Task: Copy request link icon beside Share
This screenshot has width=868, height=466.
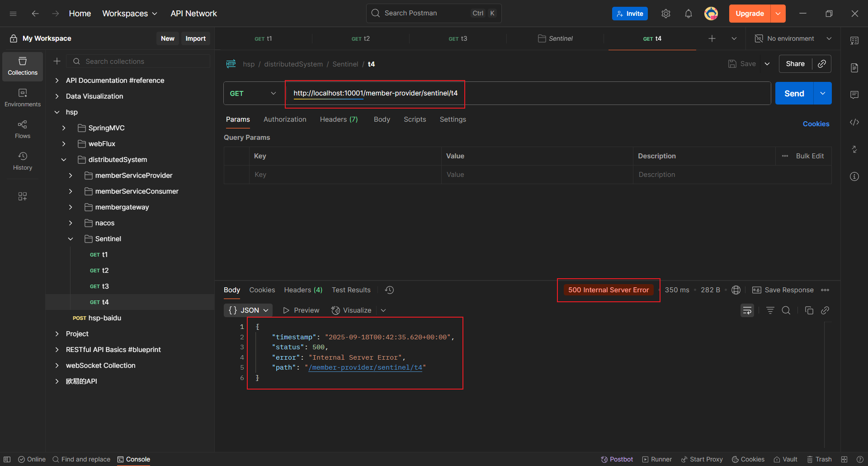Action: tap(821, 64)
